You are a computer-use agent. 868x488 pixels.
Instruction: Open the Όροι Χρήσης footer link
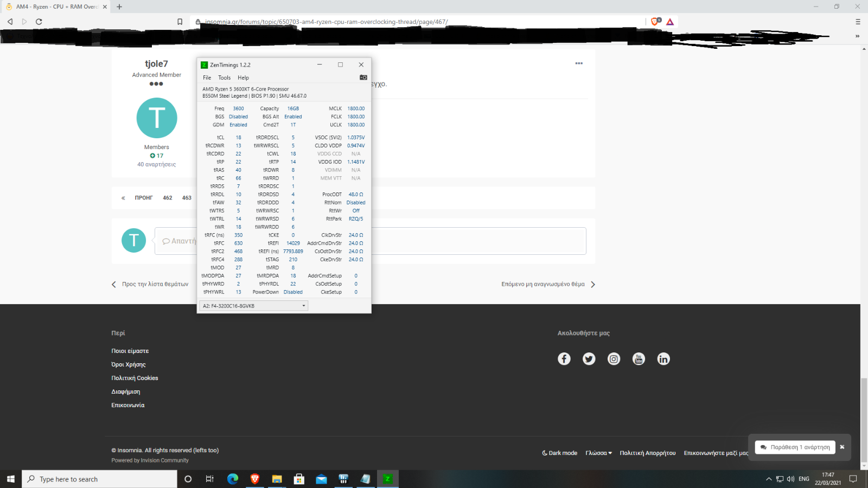[x=128, y=364]
